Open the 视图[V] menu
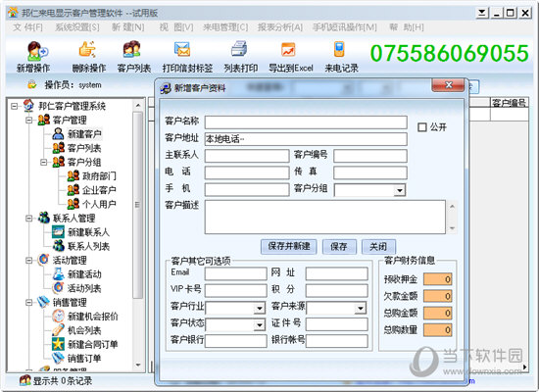 coord(176,27)
